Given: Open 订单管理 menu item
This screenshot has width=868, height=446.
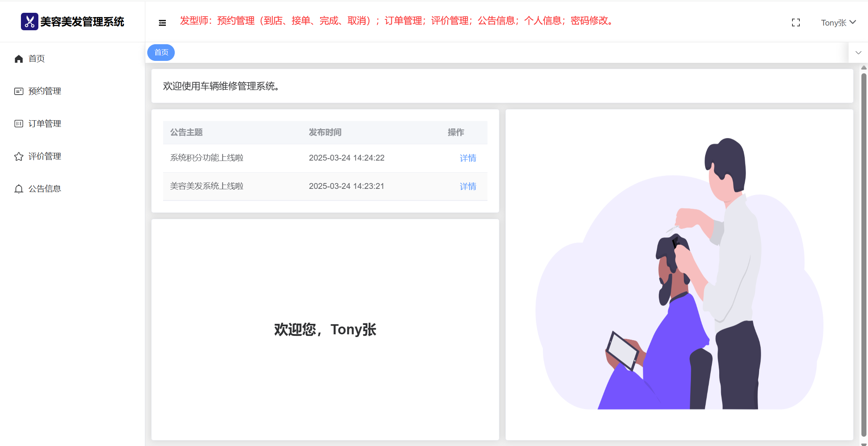Looking at the screenshot, I should click(45, 124).
